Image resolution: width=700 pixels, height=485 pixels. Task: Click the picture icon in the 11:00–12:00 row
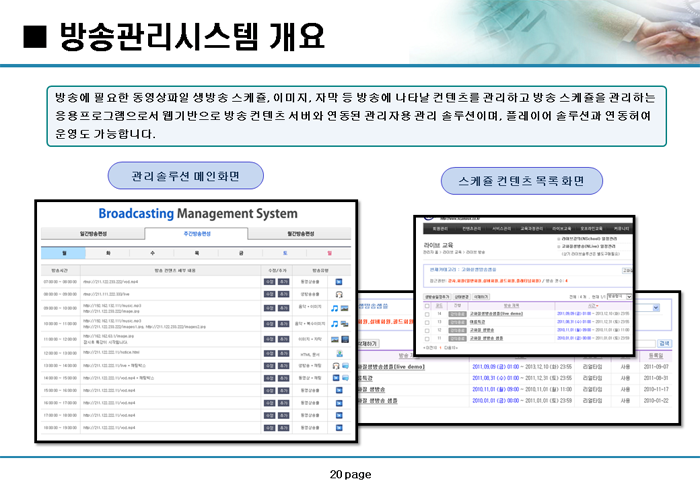click(x=335, y=339)
